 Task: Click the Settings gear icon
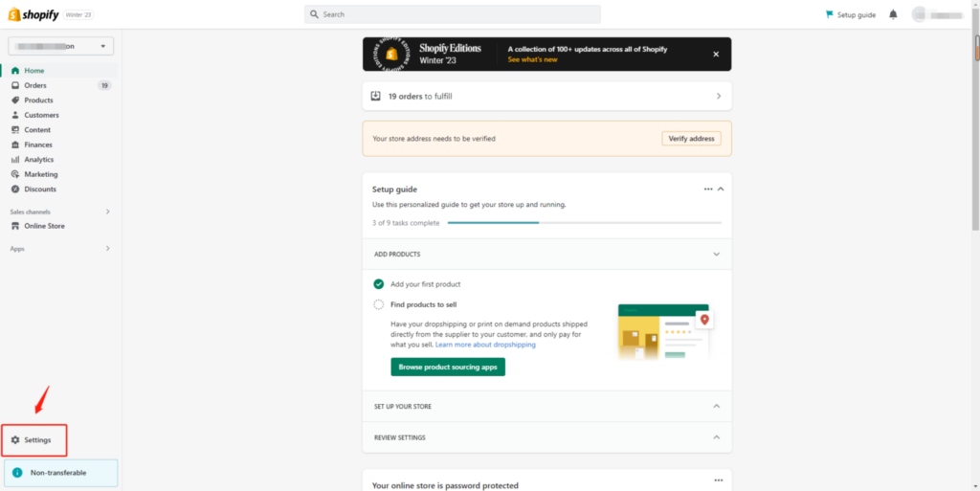coord(15,439)
